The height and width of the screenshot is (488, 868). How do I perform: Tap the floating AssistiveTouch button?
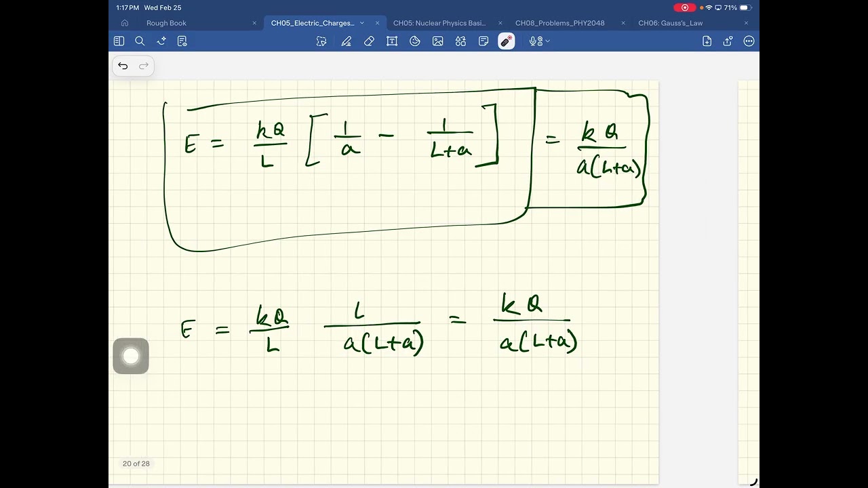[131, 356]
